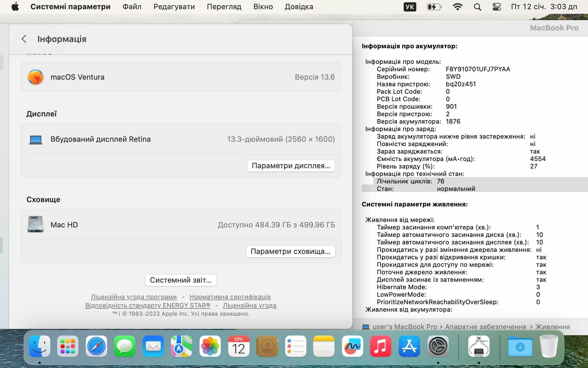Open the Apple menu
The image size is (588, 368).
point(15,7)
